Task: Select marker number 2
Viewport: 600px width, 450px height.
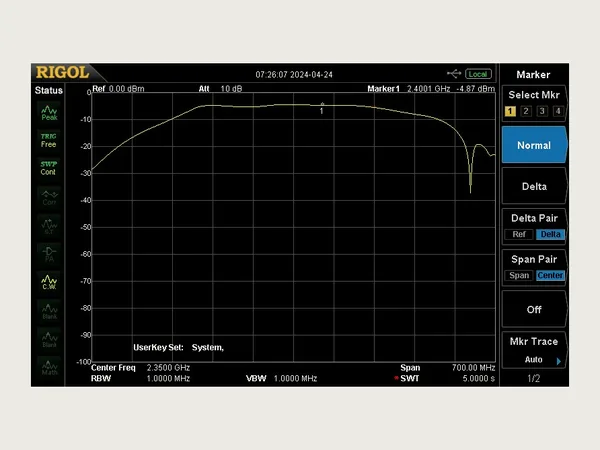Action: 526,111
